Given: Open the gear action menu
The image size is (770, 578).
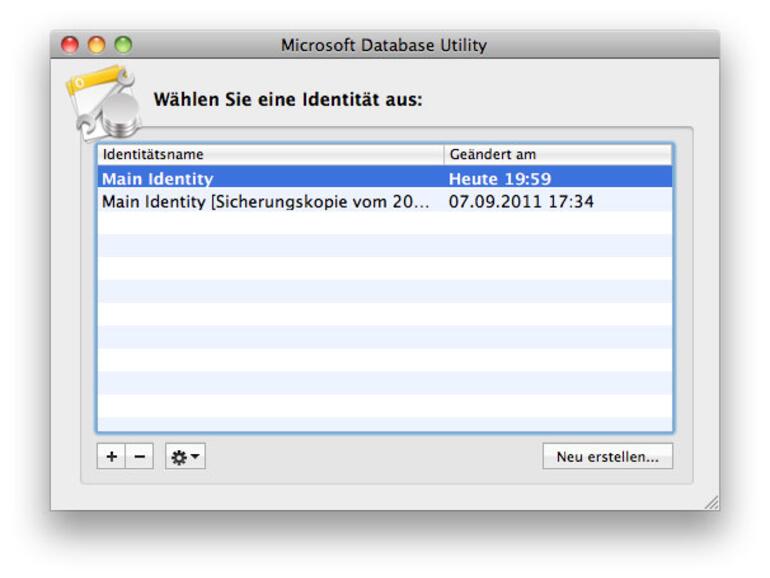Looking at the screenshot, I should [x=185, y=456].
